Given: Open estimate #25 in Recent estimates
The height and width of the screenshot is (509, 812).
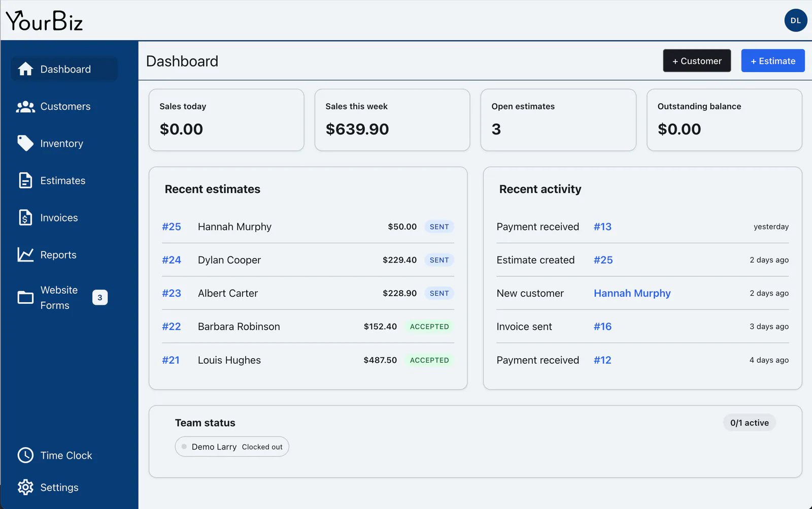Looking at the screenshot, I should click(x=172, y=227).
